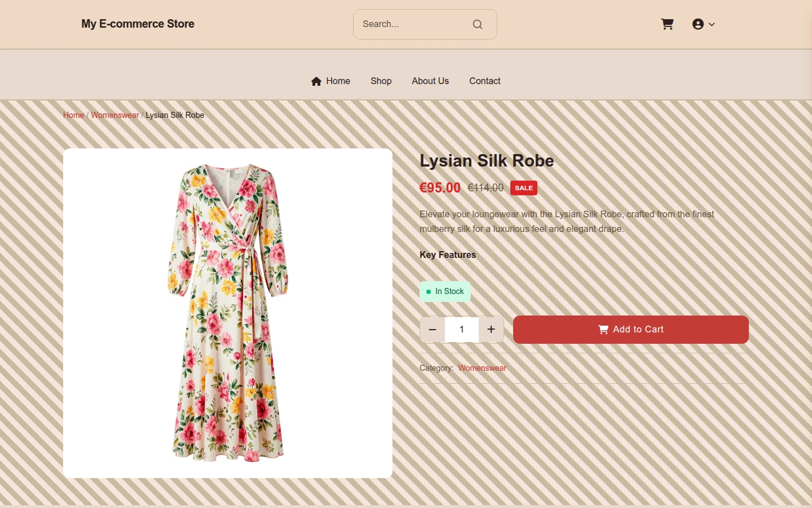Click the €95.00 sale price

[440, 188]
